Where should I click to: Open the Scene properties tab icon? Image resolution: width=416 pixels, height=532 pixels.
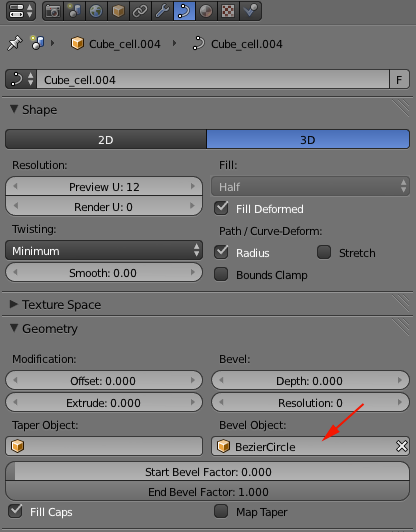(x=74, y=11)
